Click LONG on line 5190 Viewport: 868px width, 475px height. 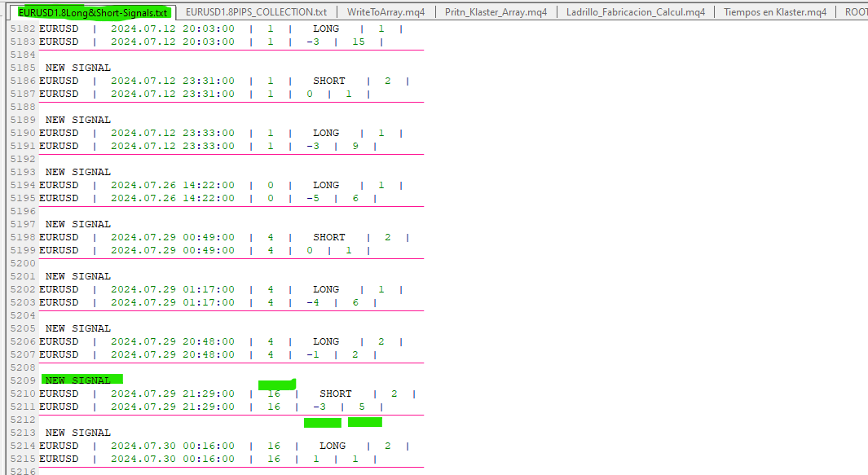coord(326,133)
